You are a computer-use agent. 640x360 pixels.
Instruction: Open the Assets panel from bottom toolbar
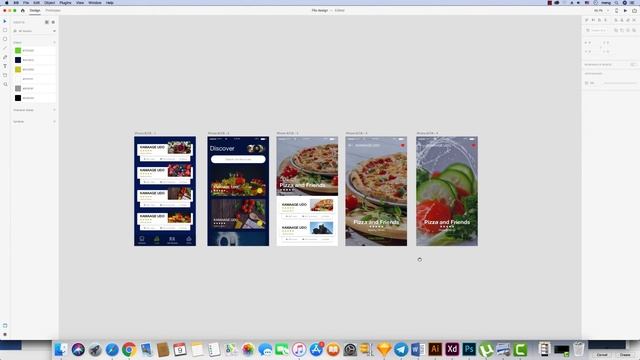pos(5,326)
